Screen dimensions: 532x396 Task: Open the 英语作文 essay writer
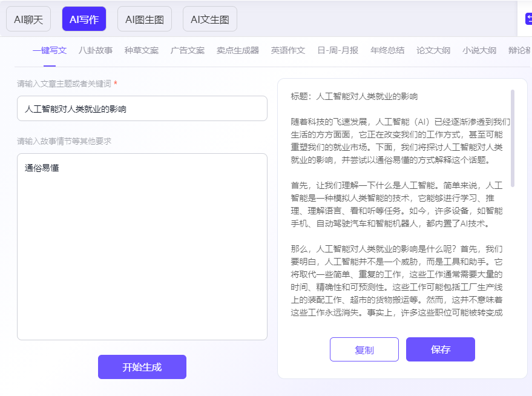coord(286,50)
